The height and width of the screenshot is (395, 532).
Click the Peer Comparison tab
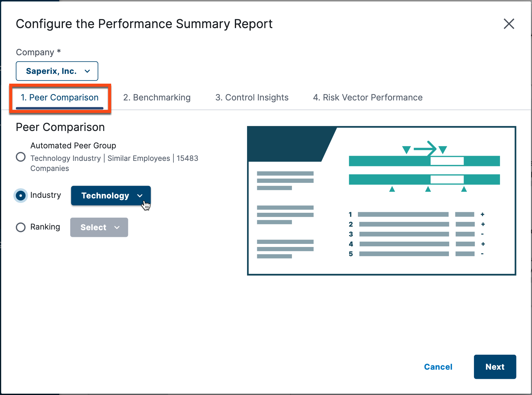[59, 97]
